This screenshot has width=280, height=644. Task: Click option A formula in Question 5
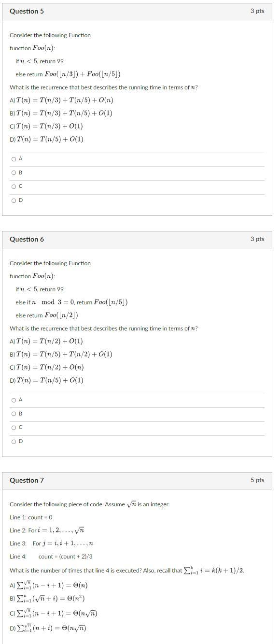point(63,101)
